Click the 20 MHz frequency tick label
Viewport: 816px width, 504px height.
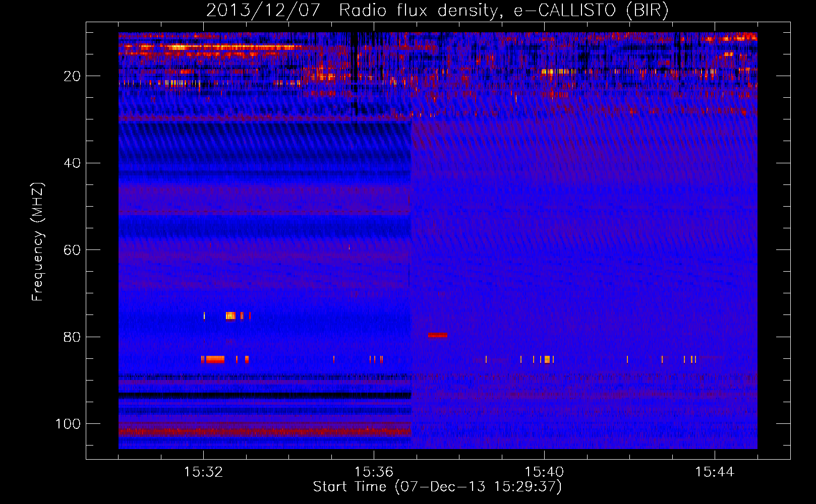pos(72,76)
